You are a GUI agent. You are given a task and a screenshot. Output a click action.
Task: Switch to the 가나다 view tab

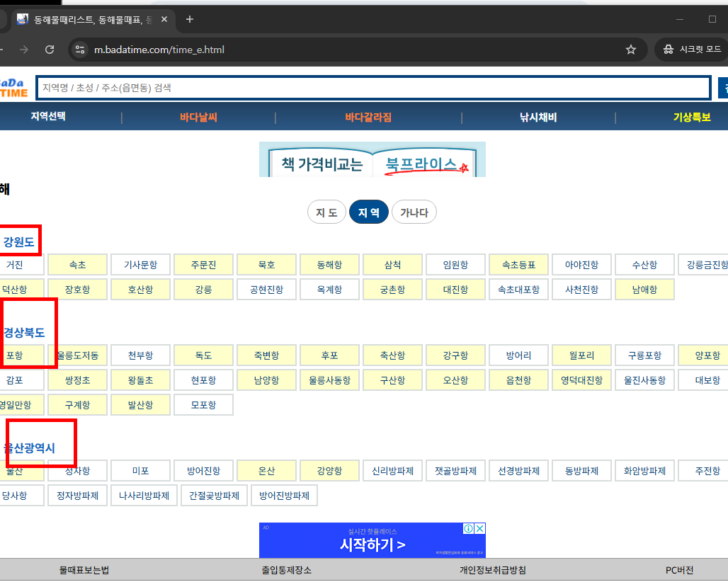(414, 212)
